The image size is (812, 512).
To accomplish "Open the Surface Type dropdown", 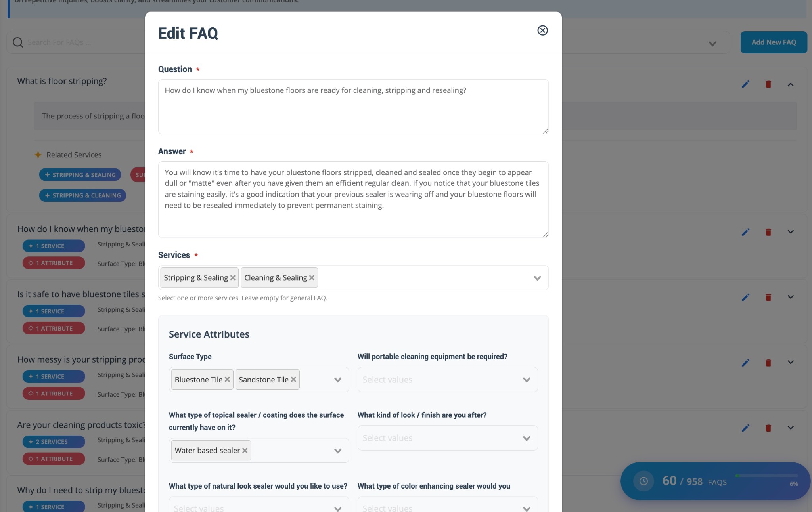I will click(337, 380).
